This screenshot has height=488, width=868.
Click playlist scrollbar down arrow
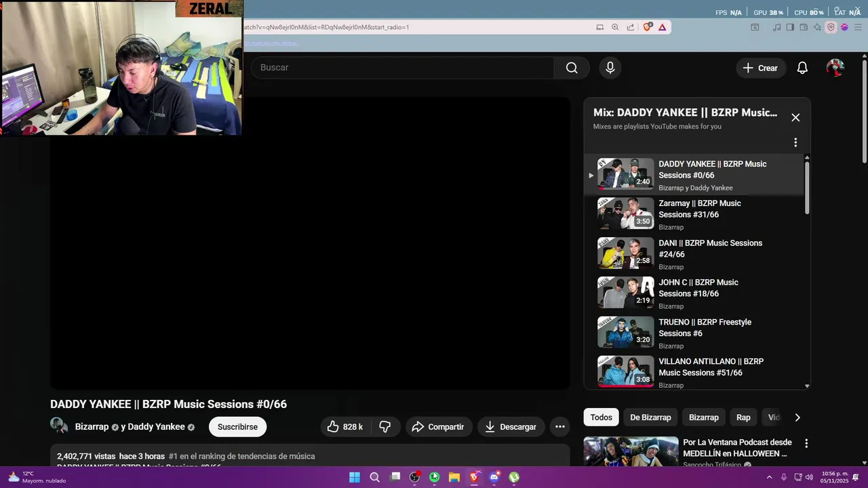(x=807, y=386)
